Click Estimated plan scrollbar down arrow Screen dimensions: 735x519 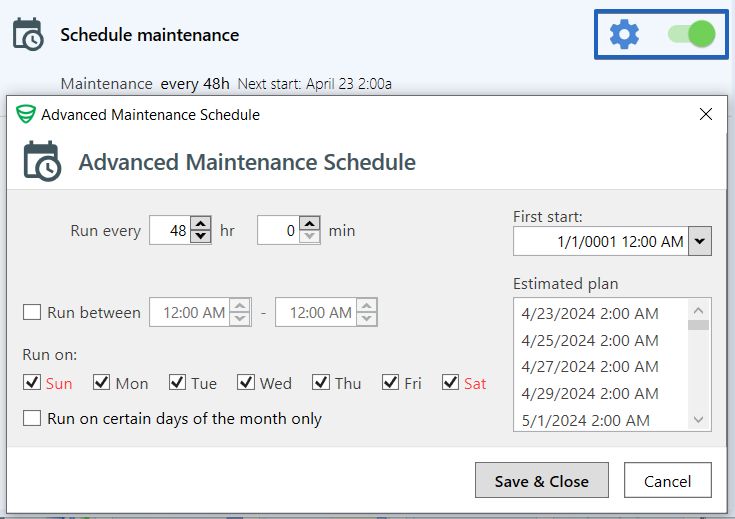coord(698,419)
